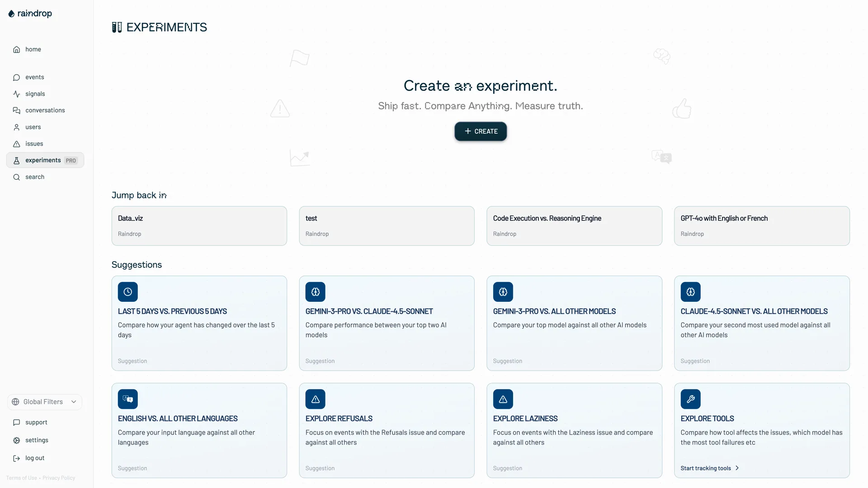The height and width of the screenshot is (488, 868).
Task: Open the Privacy Policy link
Action: tap(58, 478)
